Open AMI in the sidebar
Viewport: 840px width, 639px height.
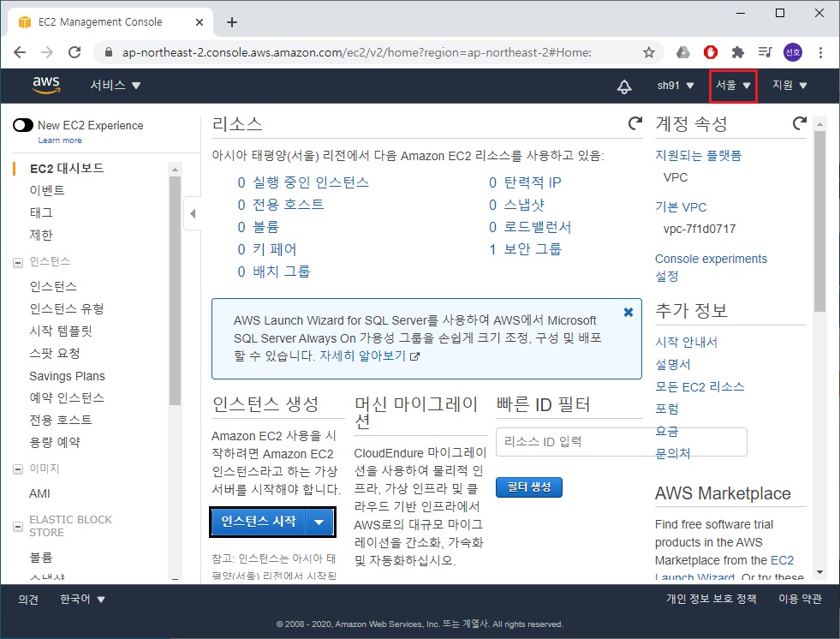tap(39, 493)
